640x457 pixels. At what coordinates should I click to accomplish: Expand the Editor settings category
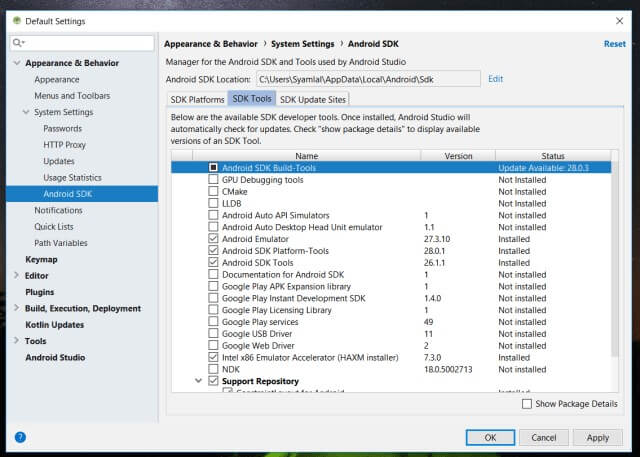(16, 276)
